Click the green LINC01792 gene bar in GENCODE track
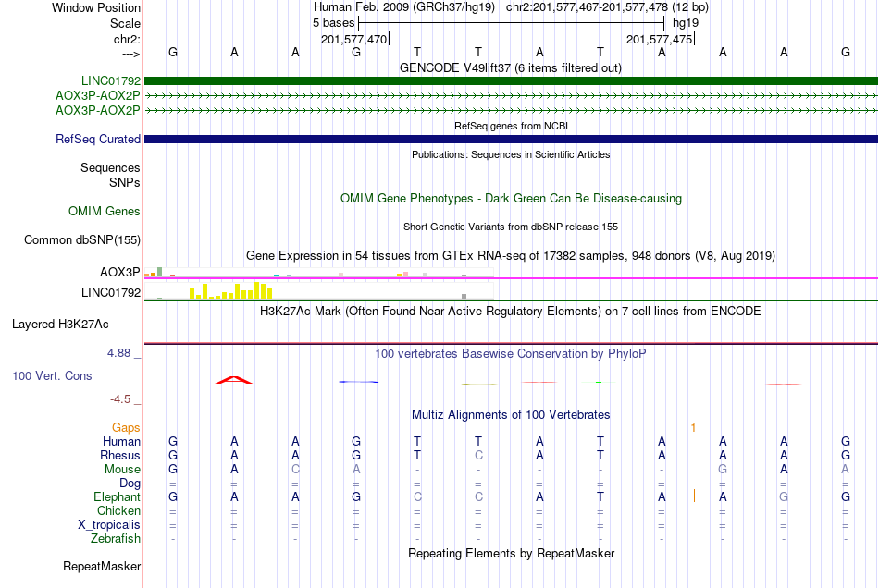Viewport: 879px width, 588px height. coord(511,81)
